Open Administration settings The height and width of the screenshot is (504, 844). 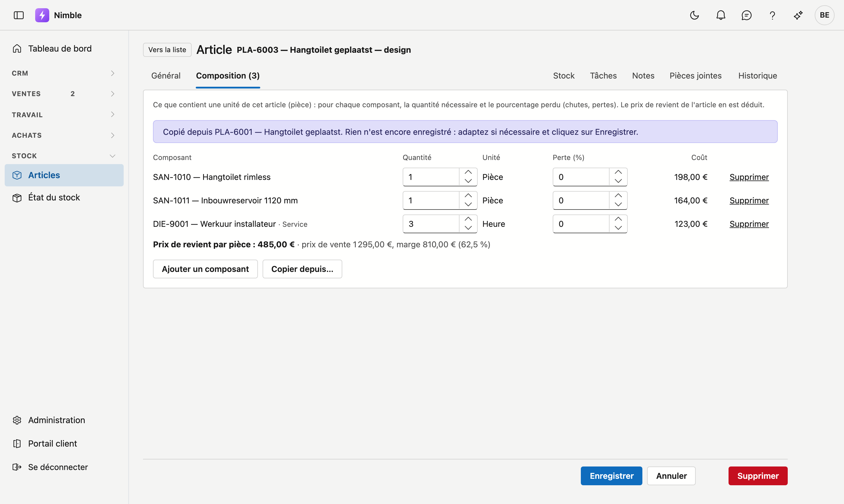(x=64, y=420)
